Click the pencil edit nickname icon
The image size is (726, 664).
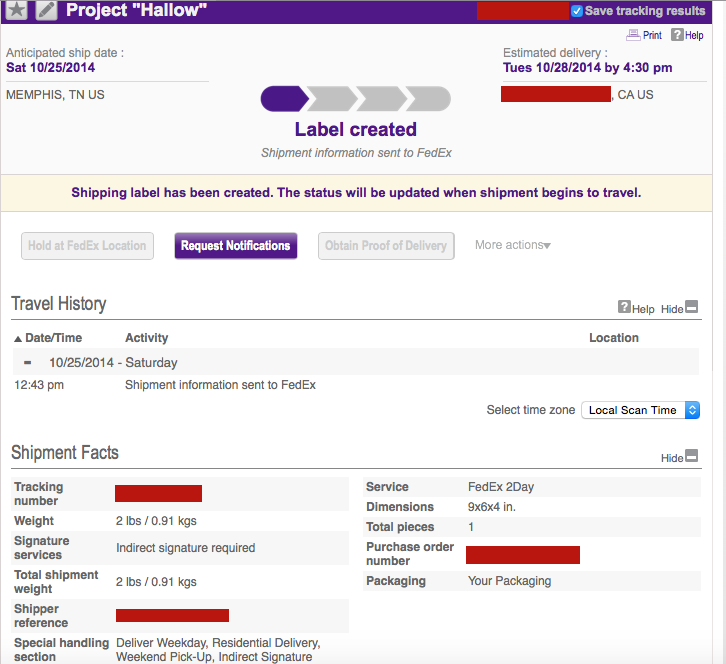[47, 10]
